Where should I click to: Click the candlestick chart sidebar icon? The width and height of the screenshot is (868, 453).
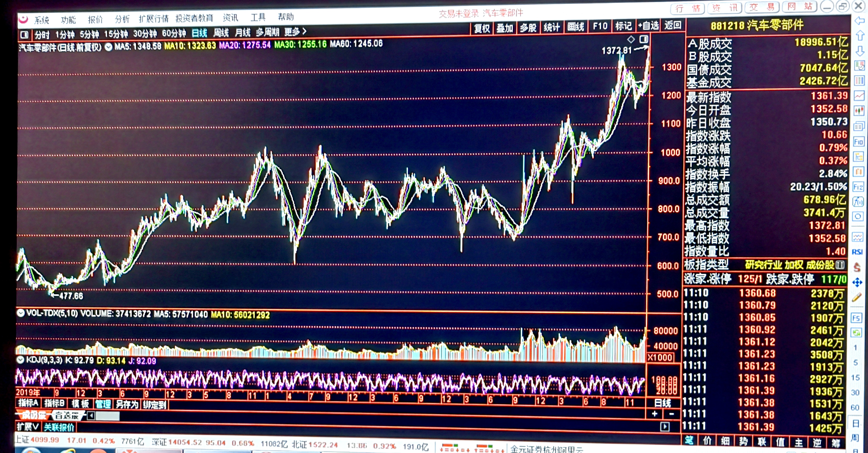pos(858,110)
